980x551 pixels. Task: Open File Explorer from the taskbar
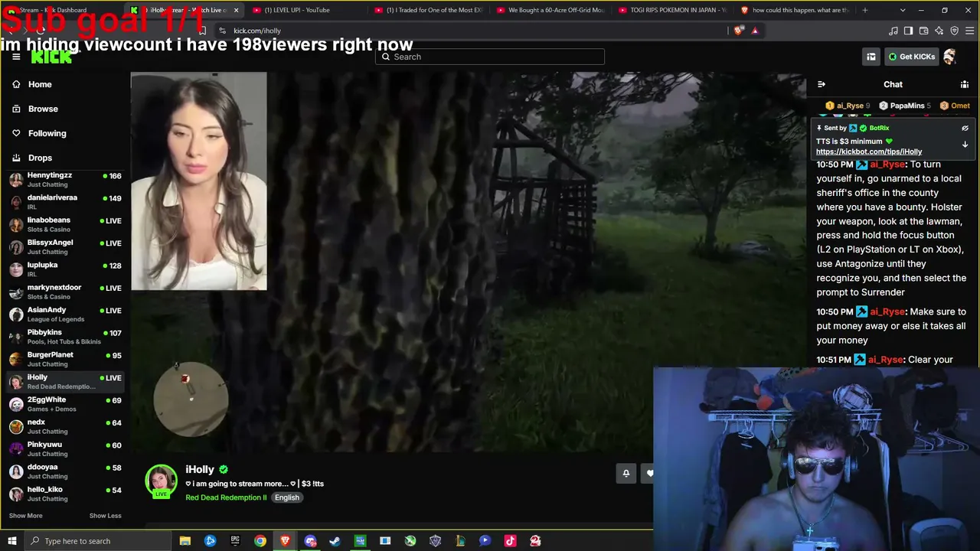pyautogui.click(x=185, y=541)
